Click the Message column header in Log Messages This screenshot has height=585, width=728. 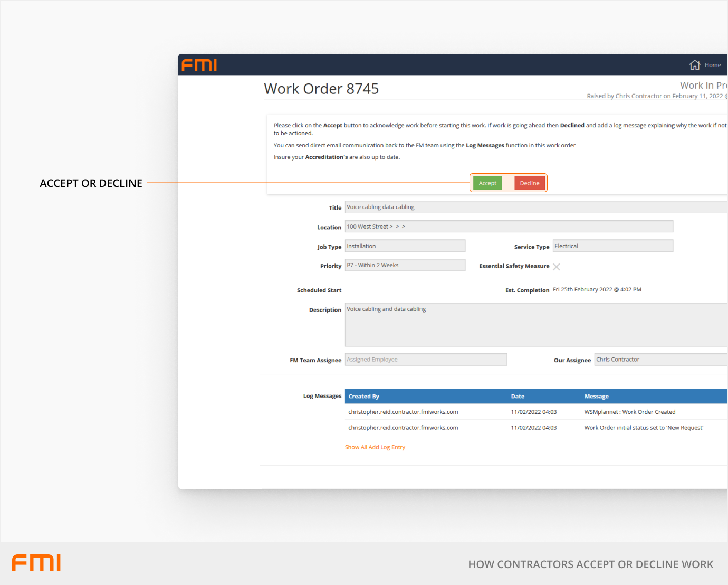(596, 397)
